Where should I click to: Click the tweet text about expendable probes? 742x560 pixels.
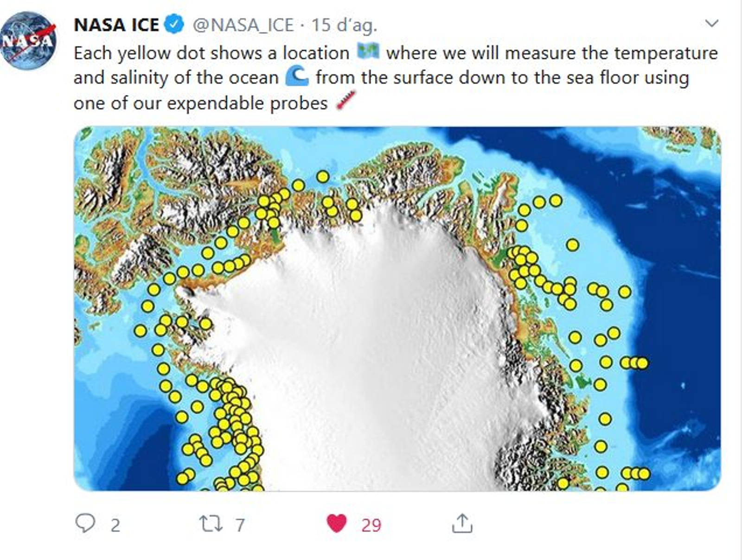pos(200,103)
